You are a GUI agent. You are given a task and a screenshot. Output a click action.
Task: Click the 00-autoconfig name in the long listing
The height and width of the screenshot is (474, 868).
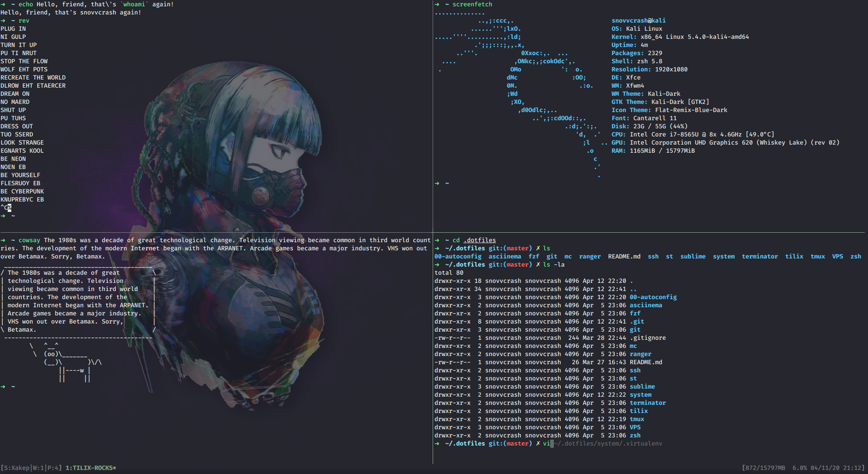653,297
